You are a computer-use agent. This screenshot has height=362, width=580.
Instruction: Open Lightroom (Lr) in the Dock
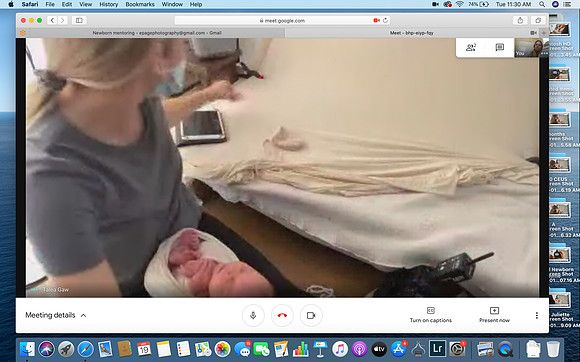pyautogui.click(x=438, y=349)
